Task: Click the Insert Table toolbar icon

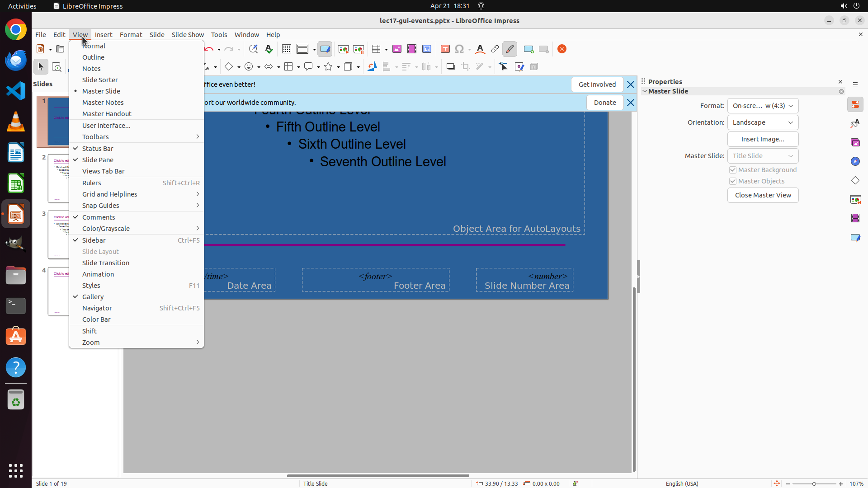Action: 376,49
